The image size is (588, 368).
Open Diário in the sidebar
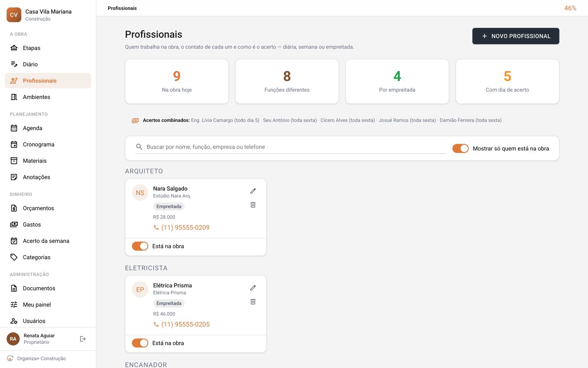pos(48,64)
